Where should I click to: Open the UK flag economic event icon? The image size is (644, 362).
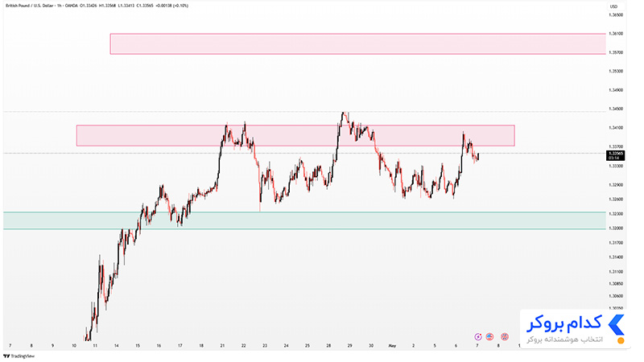pos(505,336)
